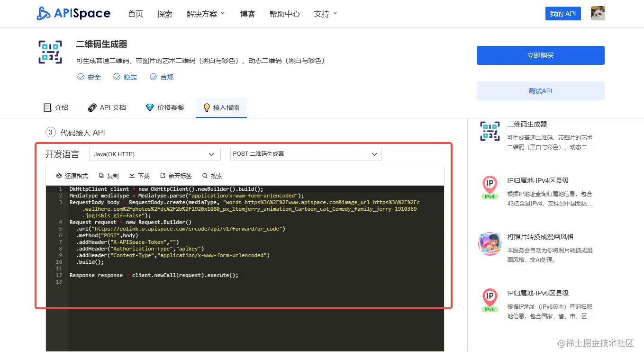Open sidebar link IP归属地-IPv4区县级
This screenshot has width=644, height=358.
[x=538, y=180]
